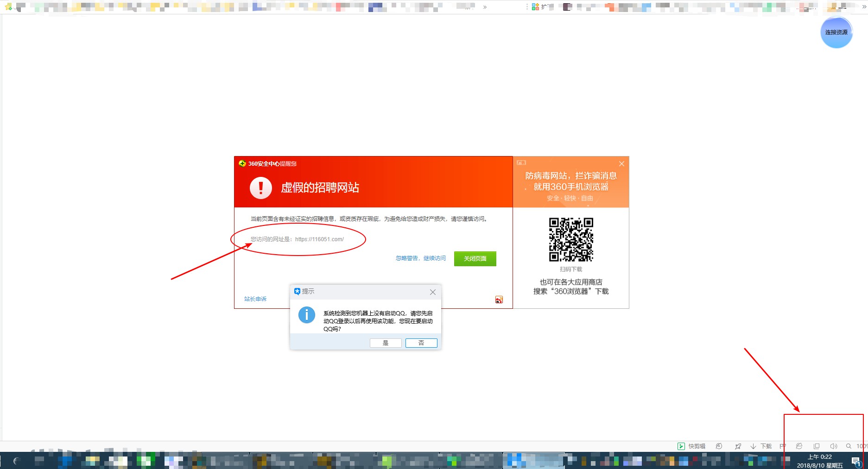Click the '连接资源' floating circle button
The image size is (868, 469).
pyautogui.click(x=836, y=32)
